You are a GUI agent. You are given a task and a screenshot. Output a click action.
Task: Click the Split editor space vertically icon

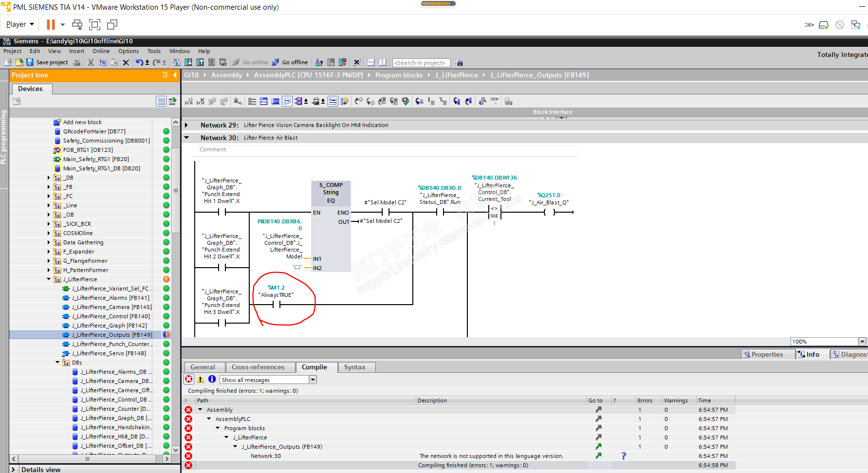coord(383,62)
